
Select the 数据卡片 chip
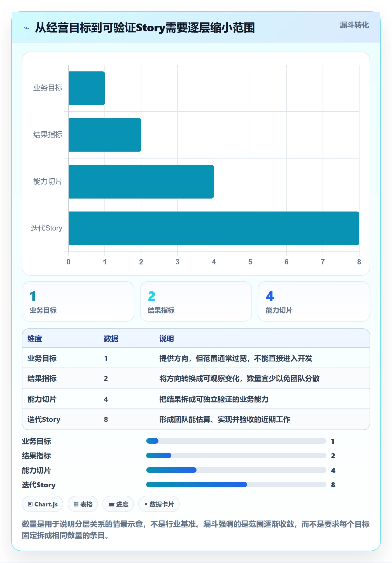click(159, 504)
